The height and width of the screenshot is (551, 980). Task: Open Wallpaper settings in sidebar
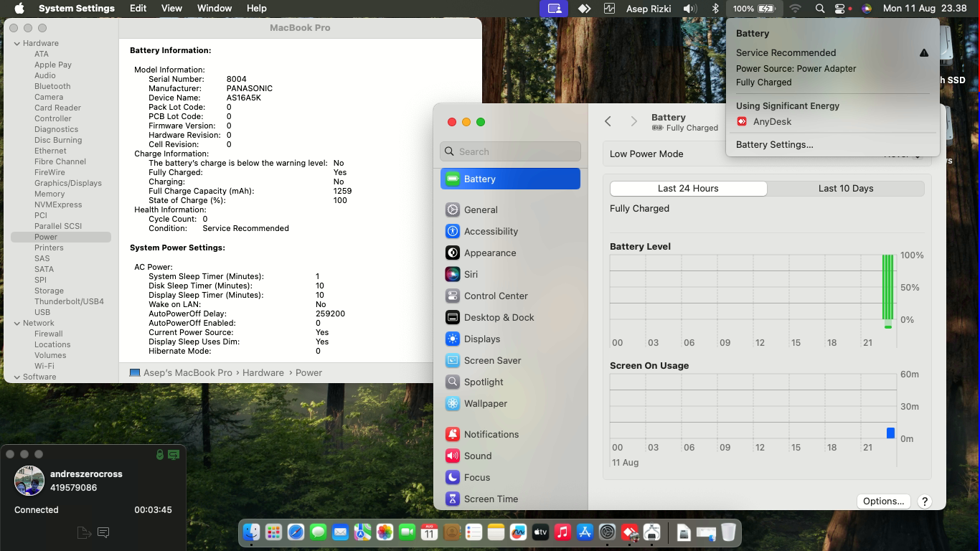485,403
